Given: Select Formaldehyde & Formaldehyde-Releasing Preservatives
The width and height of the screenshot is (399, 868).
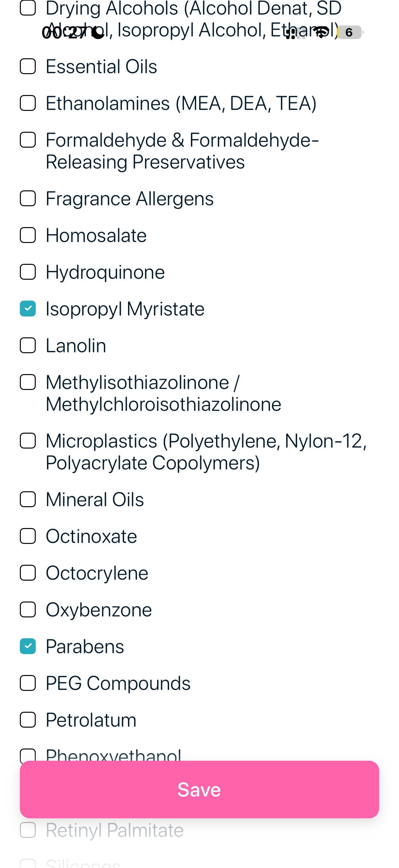Looking at the screenshot, I should click(28, 140).
